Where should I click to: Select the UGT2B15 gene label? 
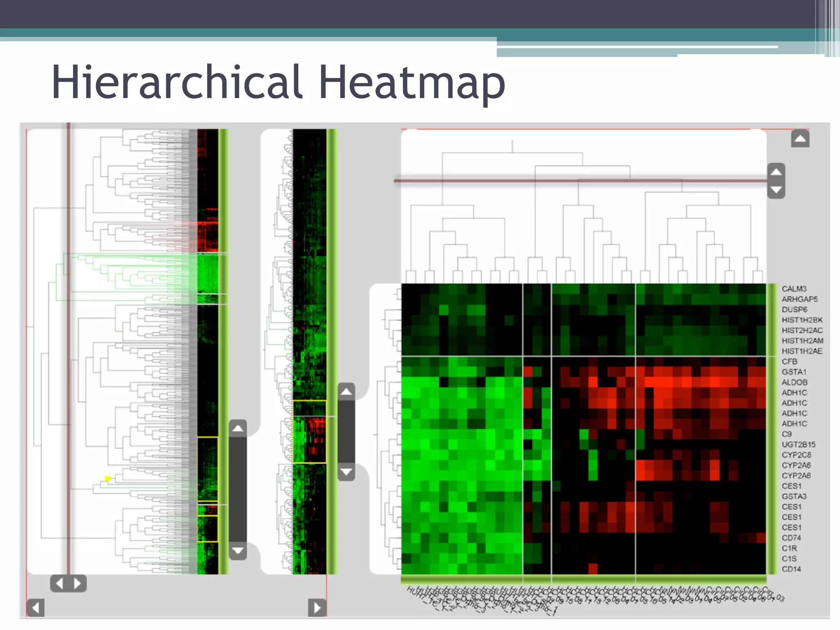tap(798, 445)
